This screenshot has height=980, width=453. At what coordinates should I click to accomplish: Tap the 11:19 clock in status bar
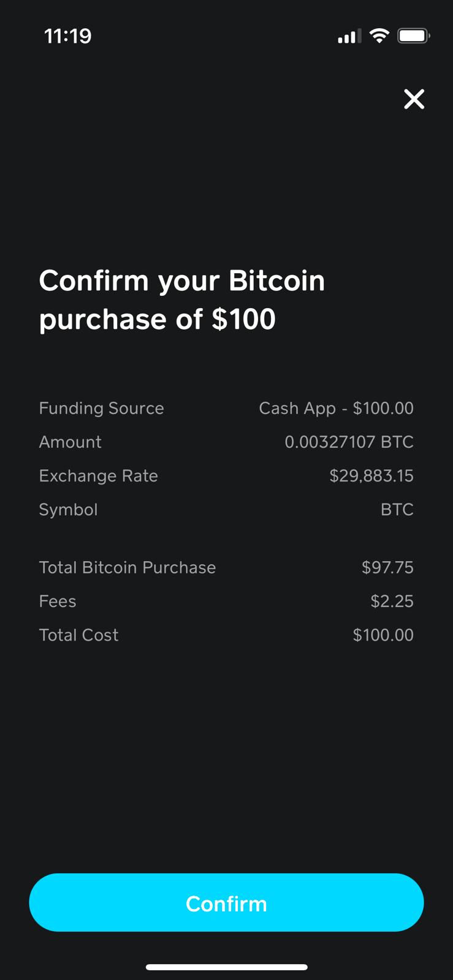pos(68,36)
